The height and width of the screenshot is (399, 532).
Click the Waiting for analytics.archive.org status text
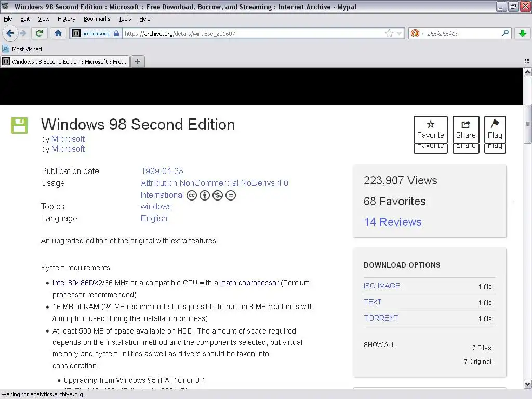point(45,394)
